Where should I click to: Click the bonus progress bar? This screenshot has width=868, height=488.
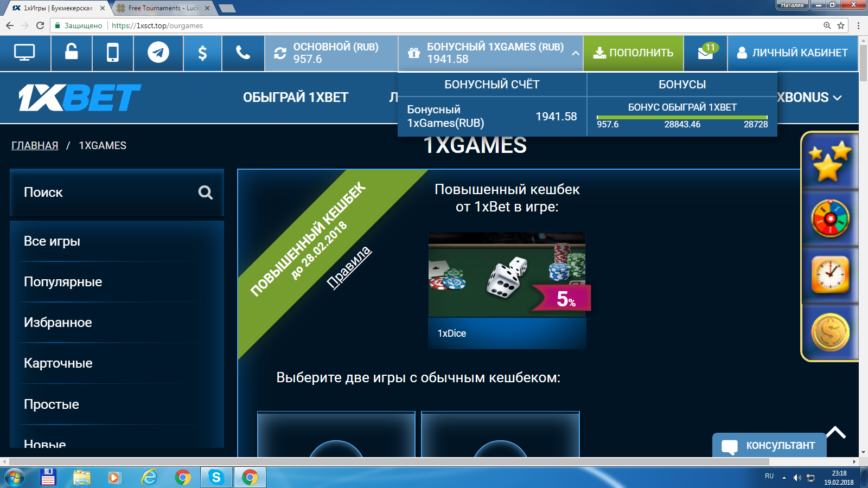[x=682, y=117]
